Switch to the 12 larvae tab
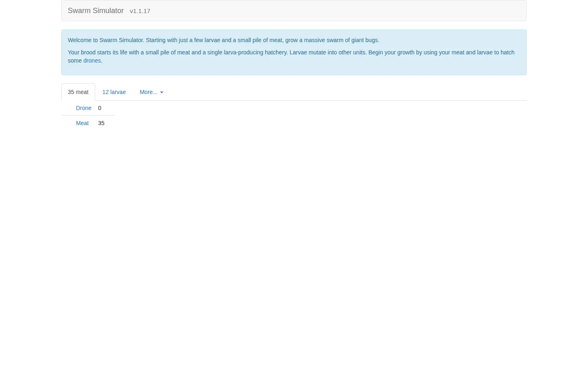Screen dimensions: 588x368 pos(114,92)
